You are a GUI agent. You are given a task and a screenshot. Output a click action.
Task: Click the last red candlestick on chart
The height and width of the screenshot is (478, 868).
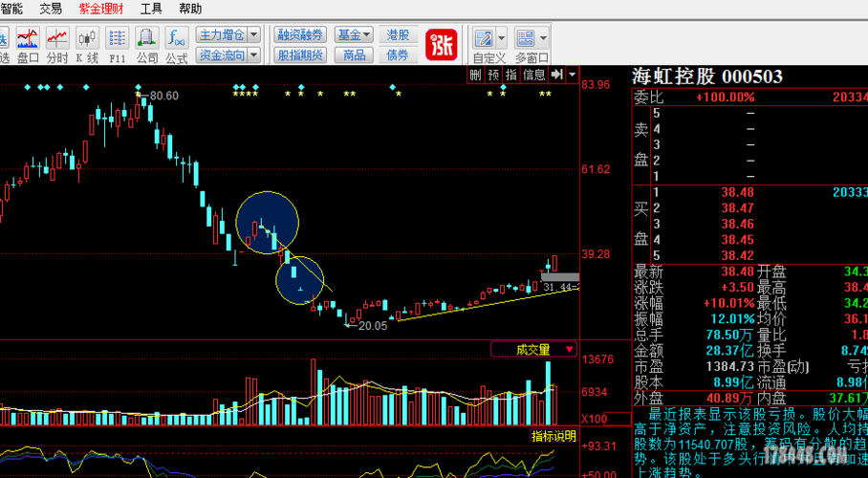coord(554,263)
